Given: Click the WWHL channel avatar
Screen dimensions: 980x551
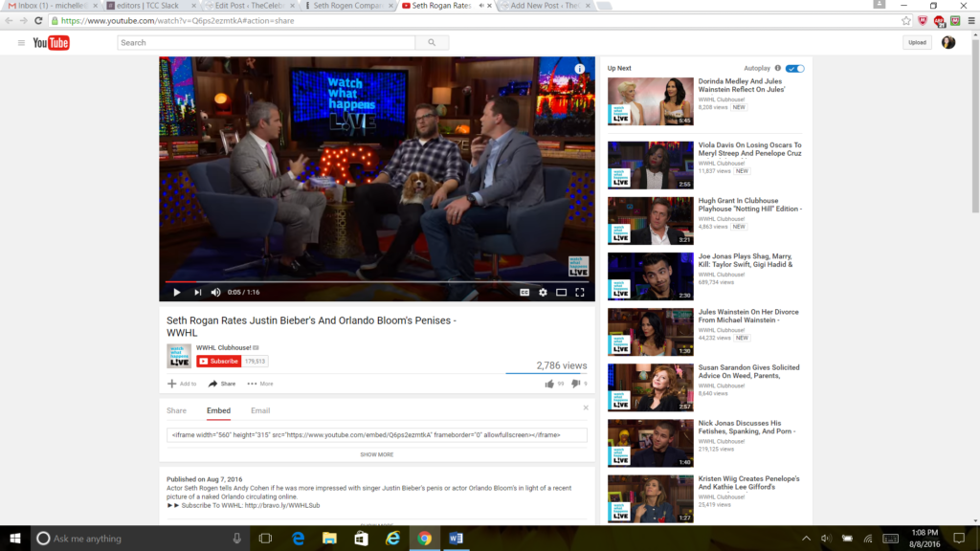Looking at the screenshot, I should click(179, 356).
